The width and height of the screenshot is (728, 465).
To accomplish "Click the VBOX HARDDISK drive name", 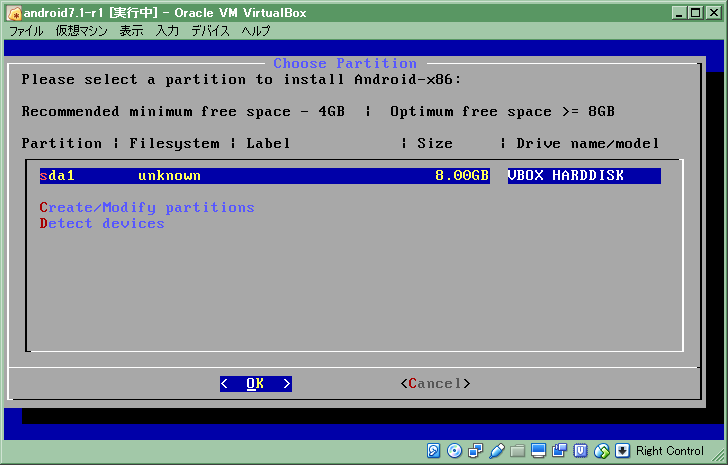I will pyautogui.click(x=566, y=176).
